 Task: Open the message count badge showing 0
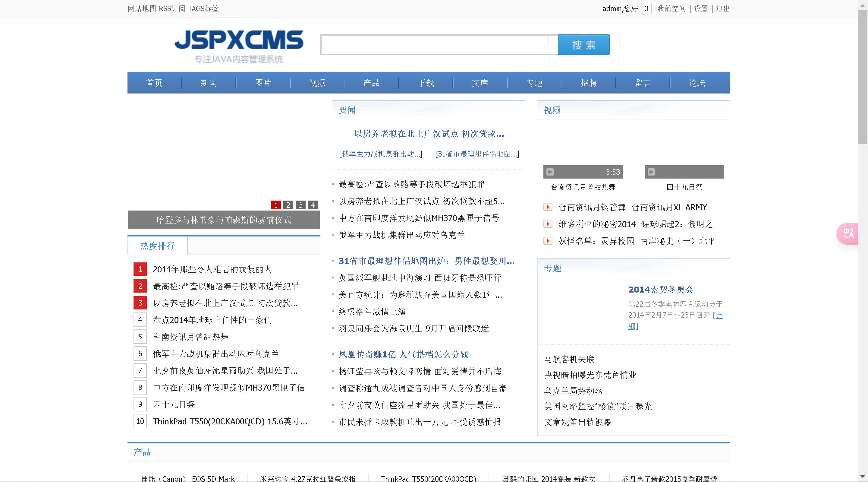(x=646, y=9)
